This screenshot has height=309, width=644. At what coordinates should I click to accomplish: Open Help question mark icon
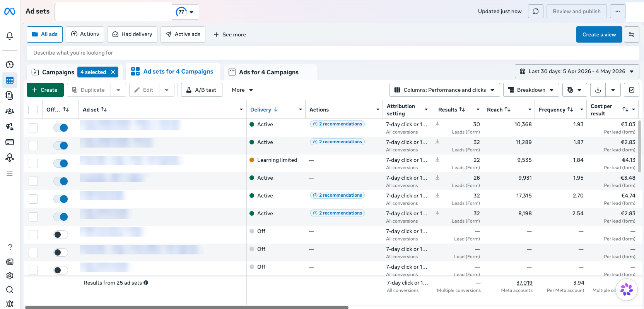(x=10, y=247)
